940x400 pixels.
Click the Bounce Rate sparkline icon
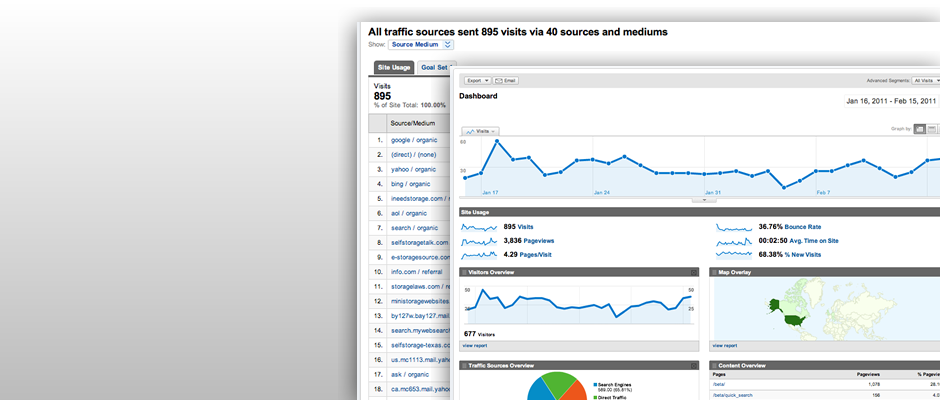(x=734, y=227)
